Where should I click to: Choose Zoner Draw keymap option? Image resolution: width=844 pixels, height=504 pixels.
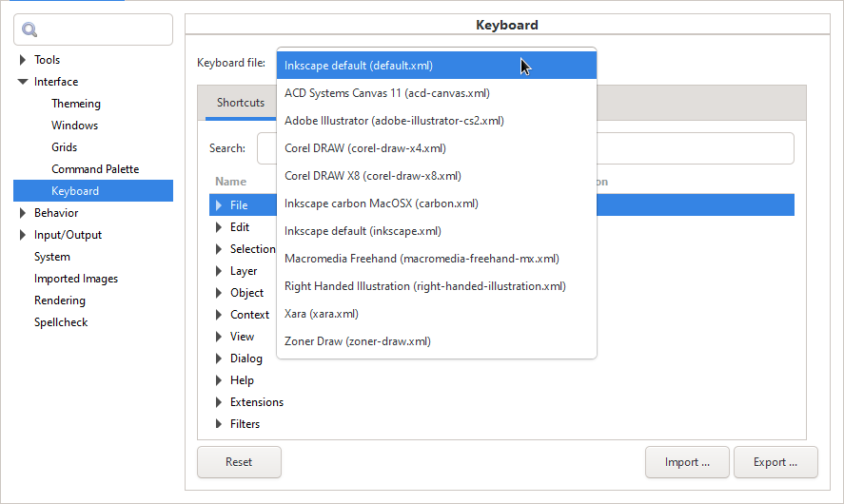(437, 341)
